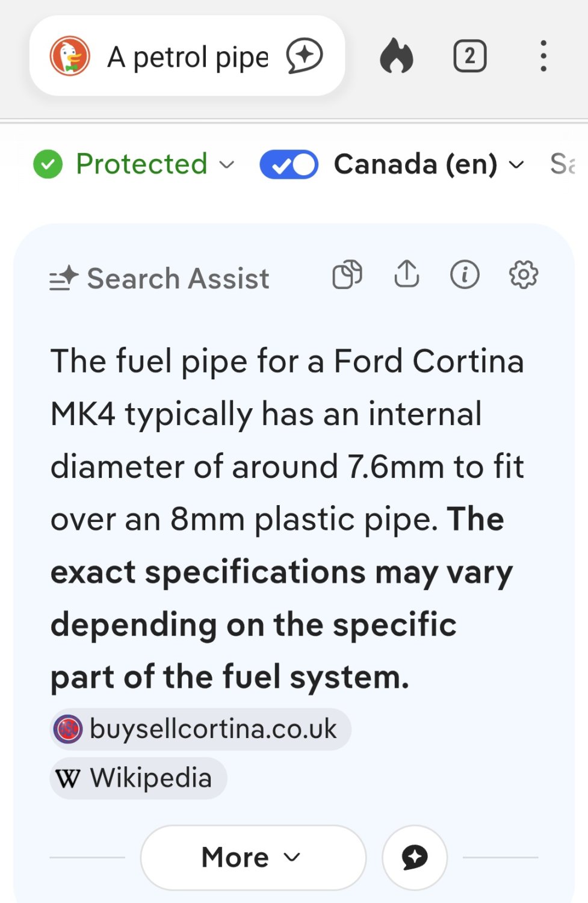Open the browser three-dot overflow menu
Image resolution: width=588 pixels, height=903 pixels.
543,55
